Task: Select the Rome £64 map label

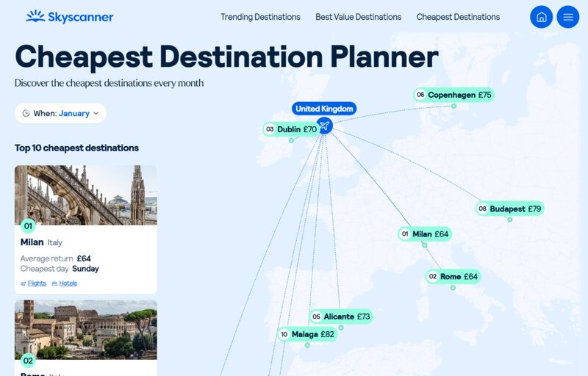Action: tap(453, 276)
